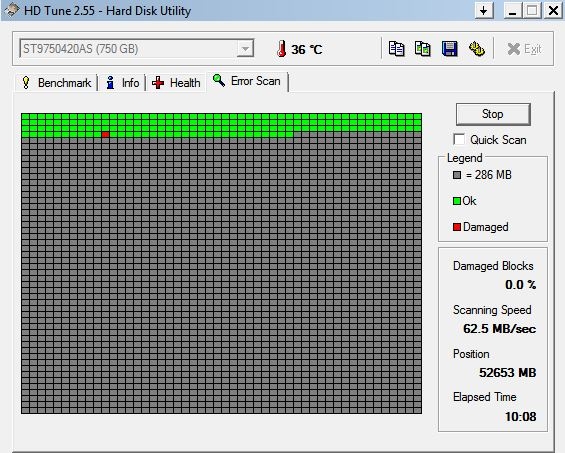Maximize the HD Tune window
Image resolution: width=565 pixels, height=453 pixels.
click(532, 10)
